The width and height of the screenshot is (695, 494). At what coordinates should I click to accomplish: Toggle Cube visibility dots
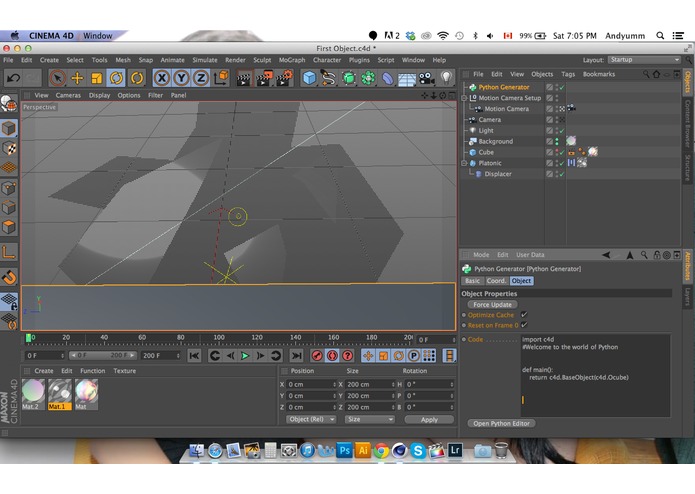point(557,152)
